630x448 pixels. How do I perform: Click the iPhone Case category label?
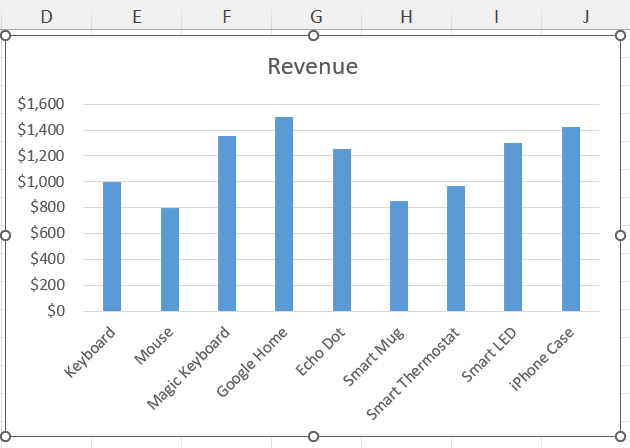(x=542, y=359)
